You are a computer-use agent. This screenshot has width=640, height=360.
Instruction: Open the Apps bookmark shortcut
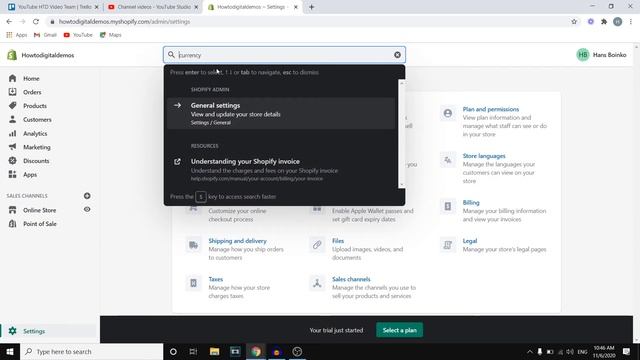coord(17,35)
